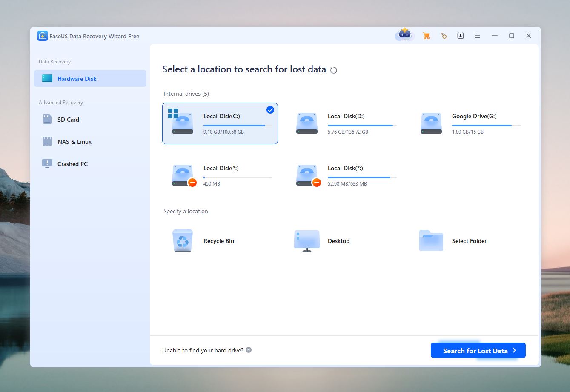Open the robot assistant avatar icon
The height and width of the screenshot is (392, 570).
click(x=404, y=35)
